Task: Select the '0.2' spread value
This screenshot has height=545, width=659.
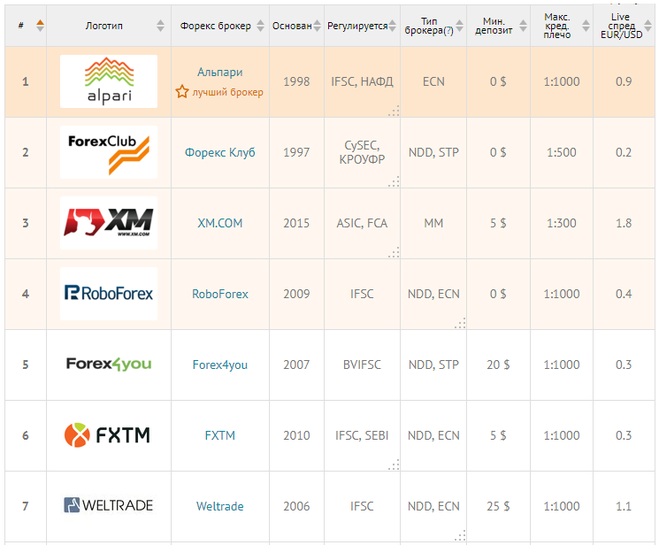Action: click(x=624, y=152)
